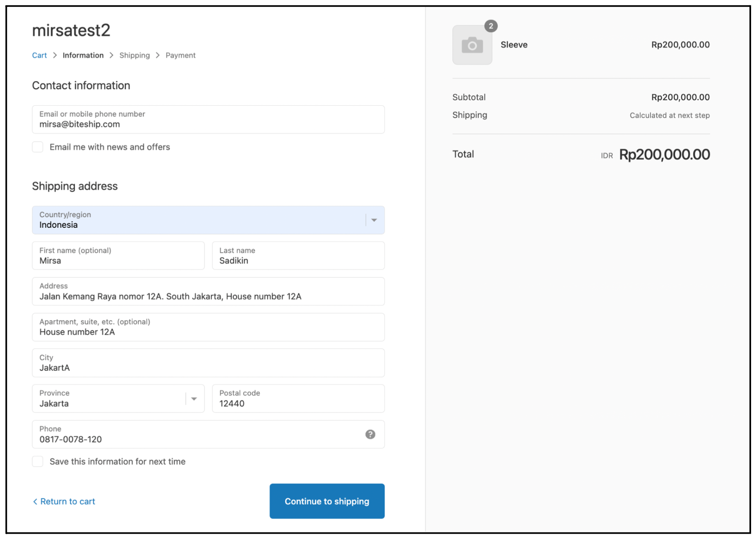
Task: Click the mirsatest2 store title
Action: [x=71, y=30]
